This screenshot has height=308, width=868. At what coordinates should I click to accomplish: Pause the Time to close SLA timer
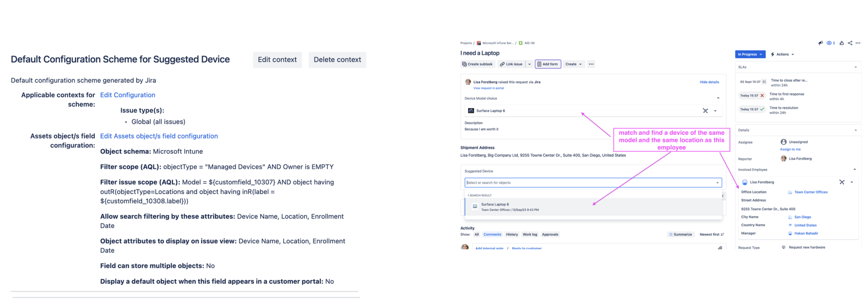[x=764, y=82]
